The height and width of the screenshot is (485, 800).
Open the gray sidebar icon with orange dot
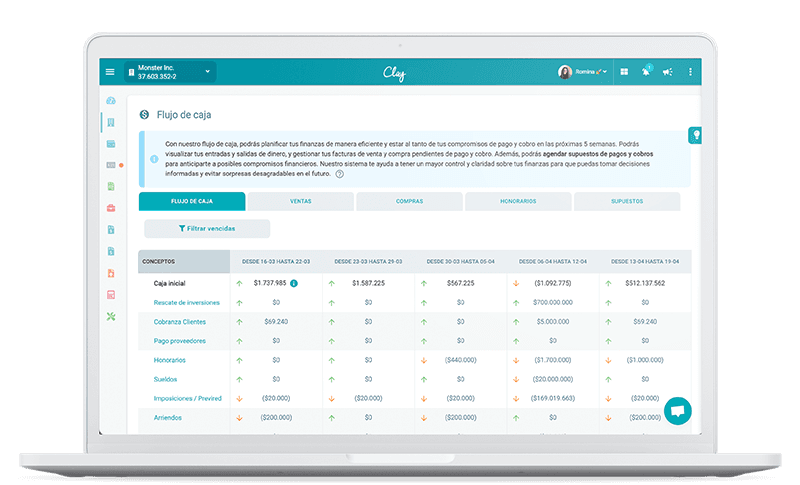click(111, 165)
